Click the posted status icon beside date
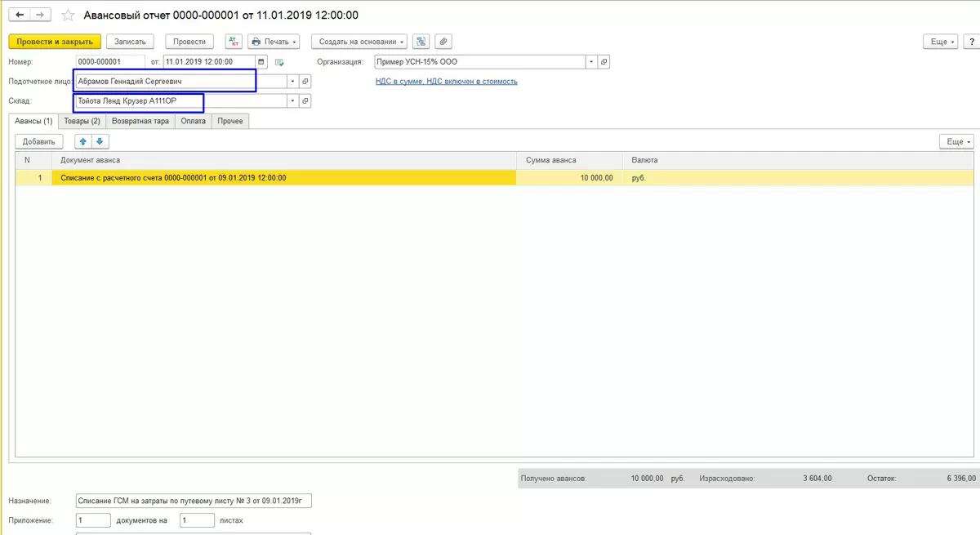Image resolution: width=980 pixels, height=535 pixels. [279, 62]
